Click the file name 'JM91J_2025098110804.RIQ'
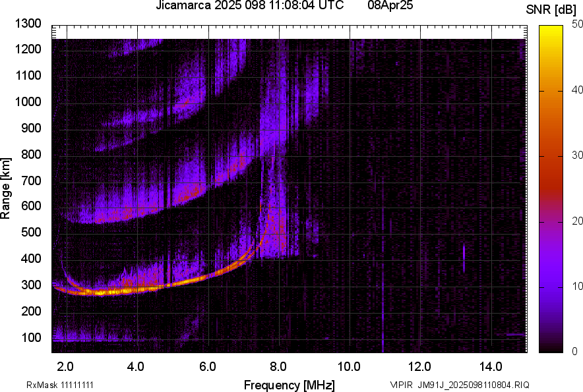 (x=474, y=385)
